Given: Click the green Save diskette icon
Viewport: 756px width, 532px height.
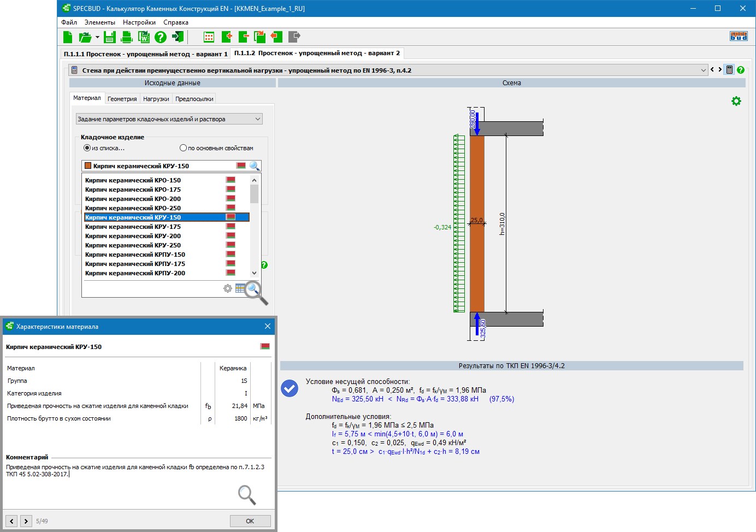Looking at the screenshot, I should point(110,37).
